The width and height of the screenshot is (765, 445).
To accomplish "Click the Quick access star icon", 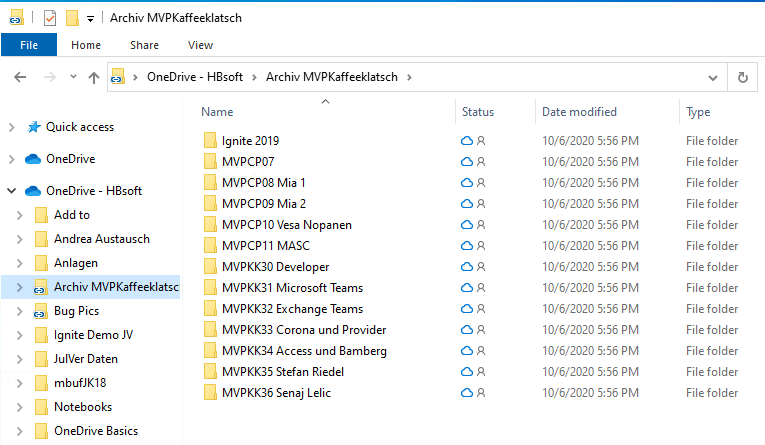I will coord(34,127).
